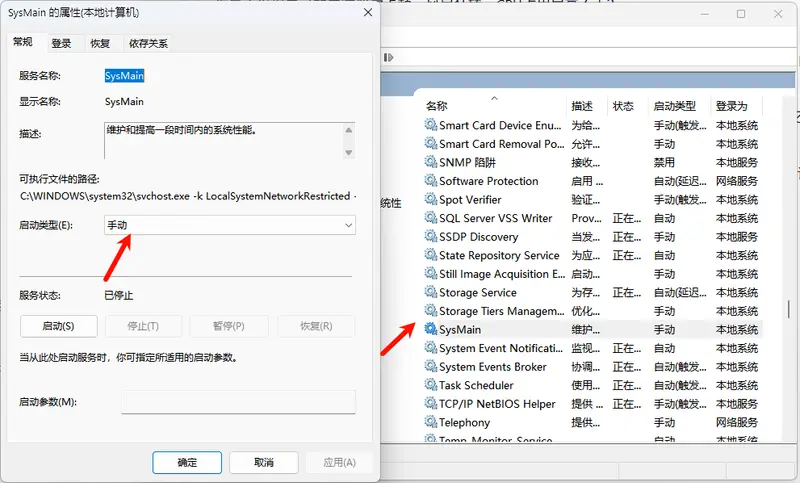Click the gear icon beside SysMain service
This screenshot has height=483, width=800.
coord(430,329)
